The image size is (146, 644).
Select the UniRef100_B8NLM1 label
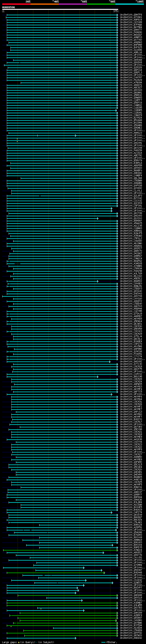coord(131,286)
